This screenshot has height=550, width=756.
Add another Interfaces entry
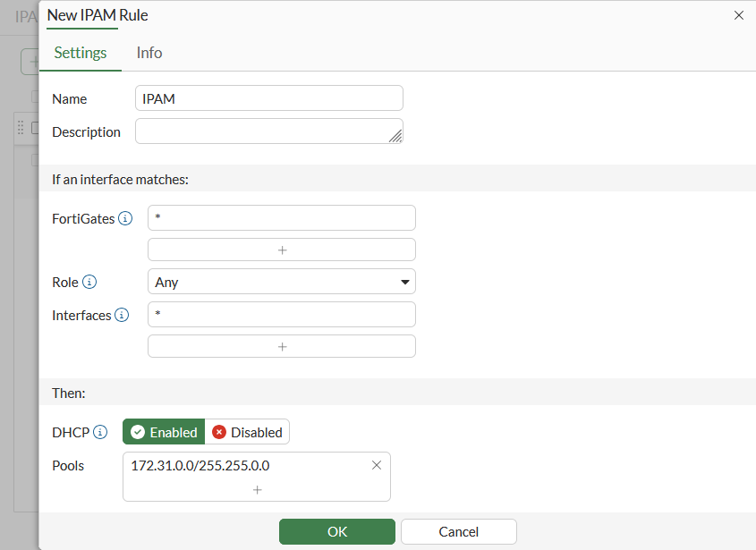[282, 346]
